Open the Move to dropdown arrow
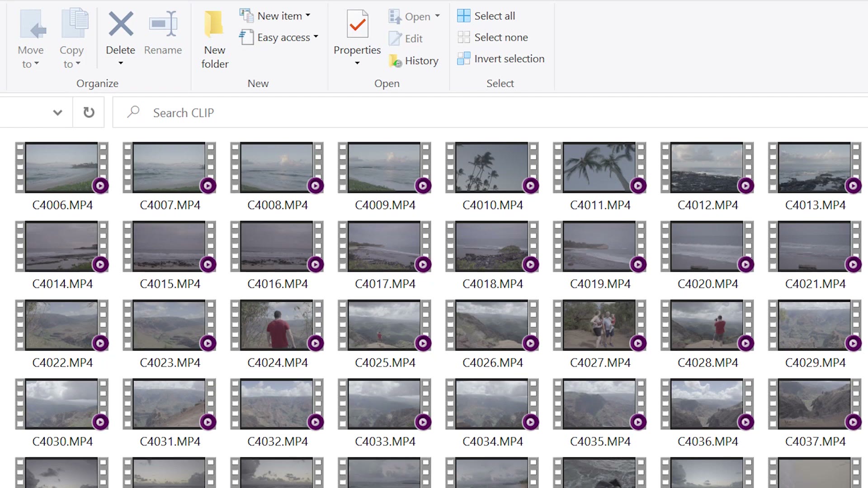This screenshot has height=488, width=868. [37, 63]
